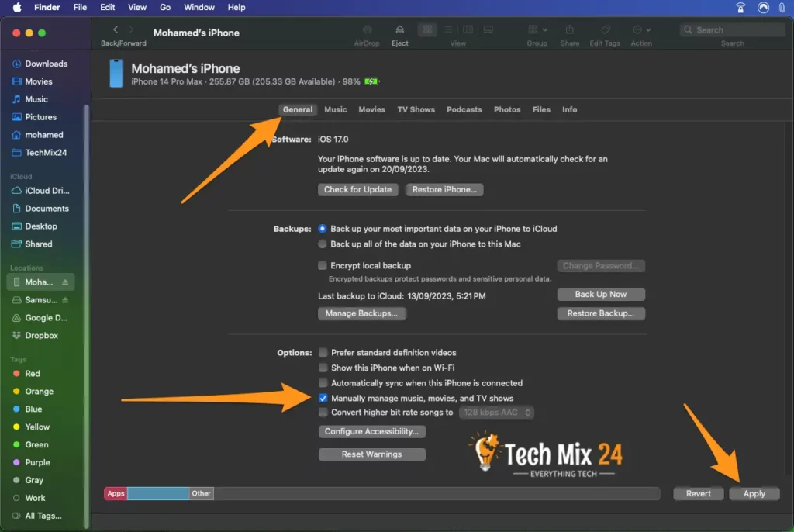Click the Other segment of storage bar

pyautogui.click(x=201, y=493)
